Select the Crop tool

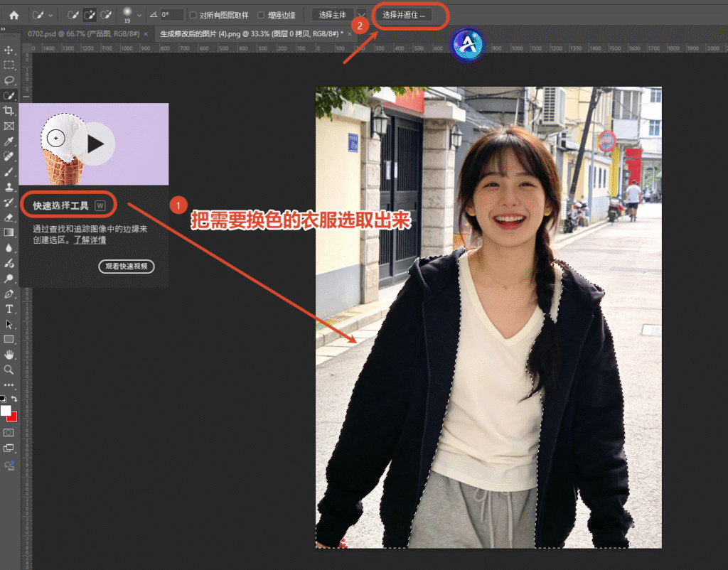click(x=9, y=110)
